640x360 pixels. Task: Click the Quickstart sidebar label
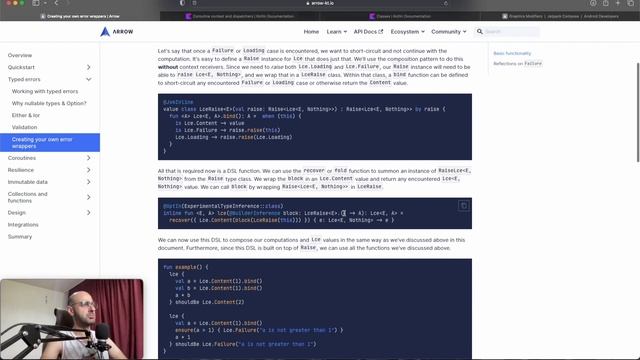tap(21, 67)
